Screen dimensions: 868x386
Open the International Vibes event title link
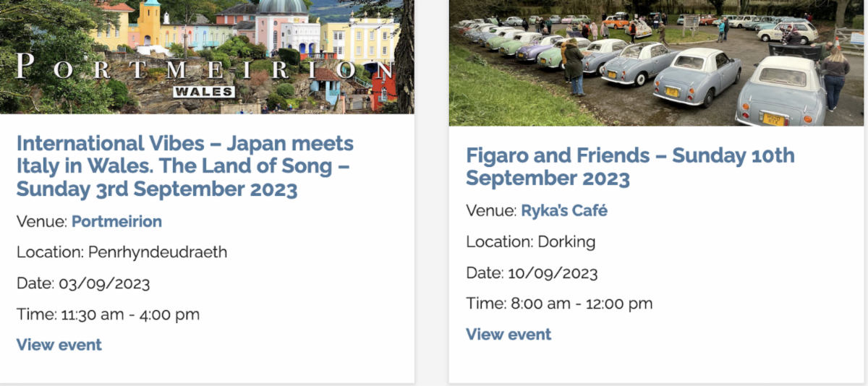(x=184, y=166)
